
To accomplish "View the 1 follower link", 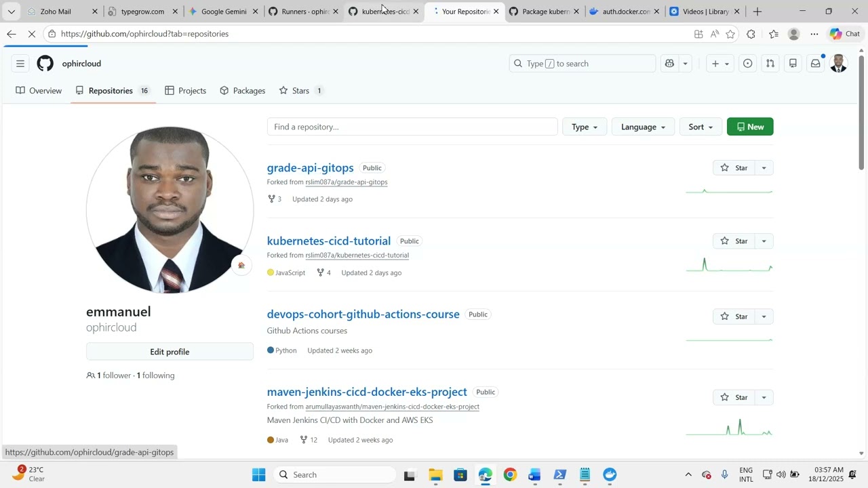I will click(108, 375).
